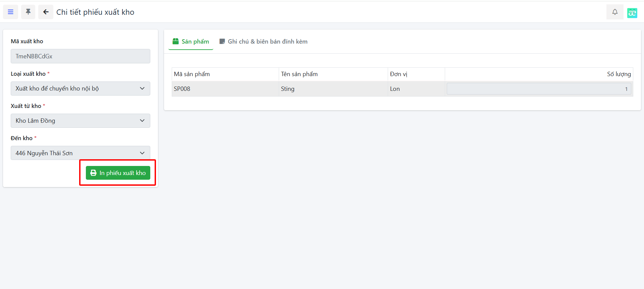
Task: Click the Số lượng column header
Action: pyautogui.click(x=619, y=74)
